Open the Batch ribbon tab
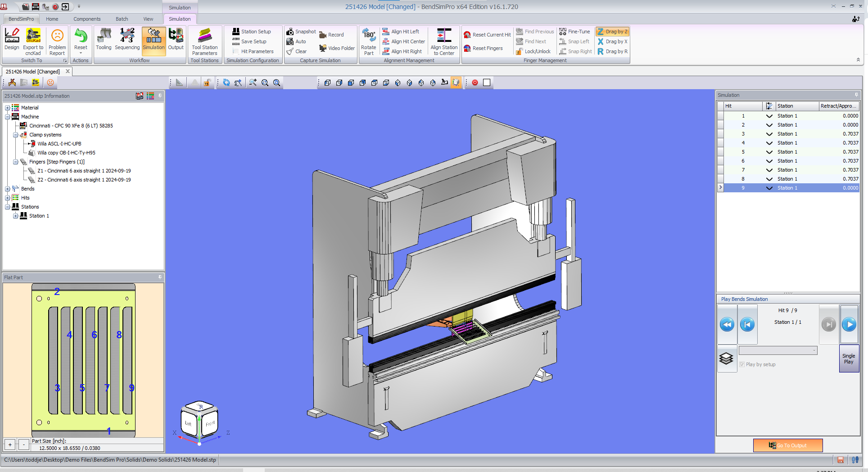 click(122, 19)
